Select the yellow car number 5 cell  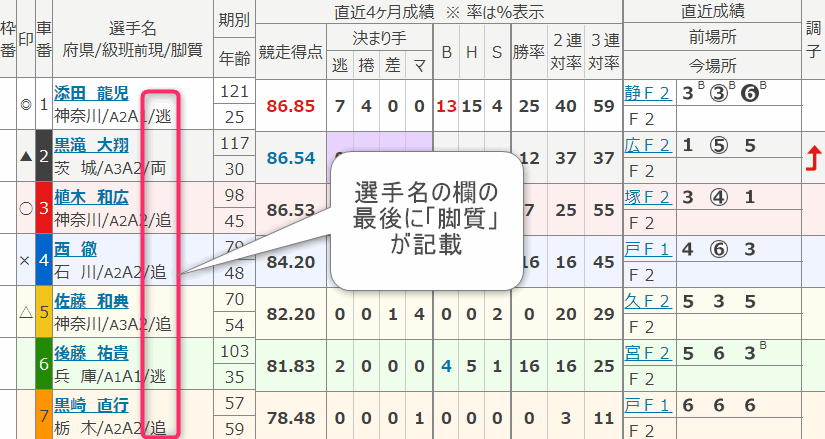44,312
